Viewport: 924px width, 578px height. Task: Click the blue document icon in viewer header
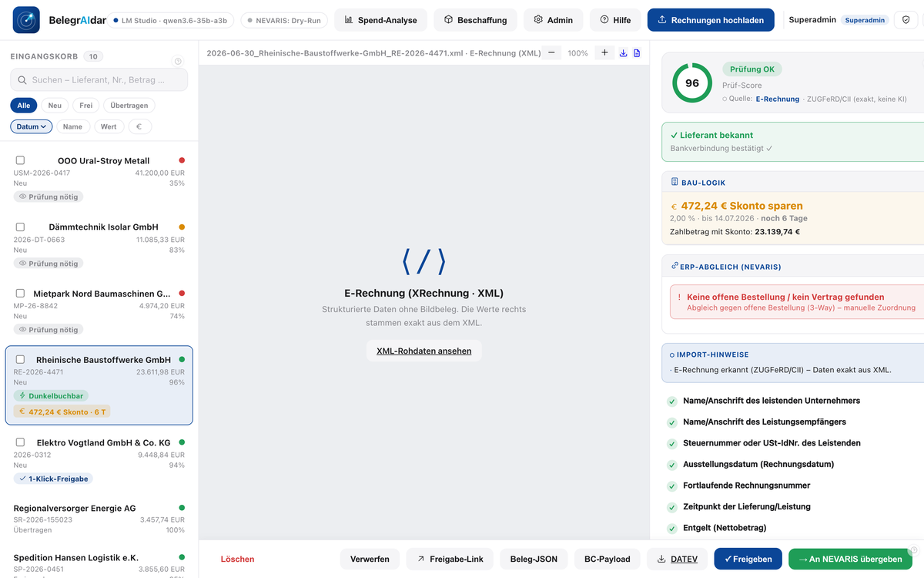[637, 53]
